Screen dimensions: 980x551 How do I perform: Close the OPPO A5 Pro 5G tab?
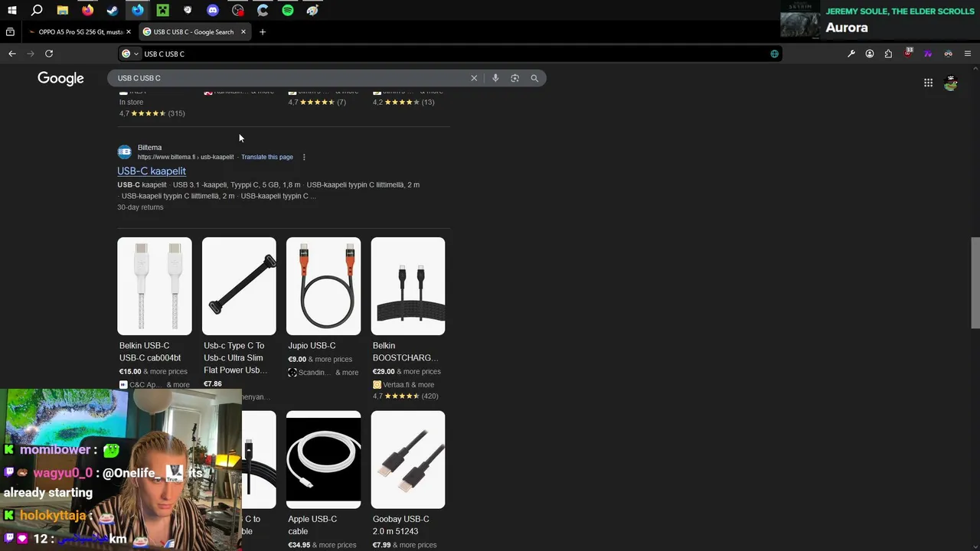point(128,32)
